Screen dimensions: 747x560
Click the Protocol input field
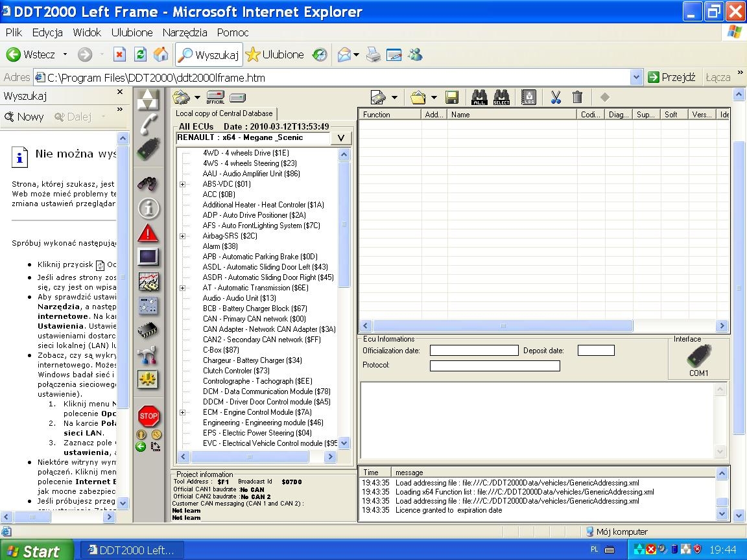pos(495,366)
